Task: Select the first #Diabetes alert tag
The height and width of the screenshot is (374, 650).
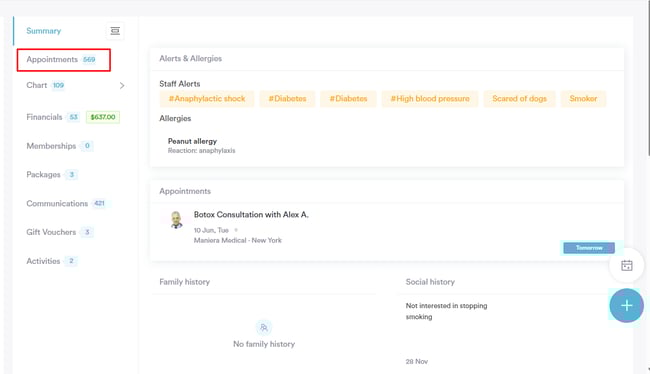Action: point(287,99)
